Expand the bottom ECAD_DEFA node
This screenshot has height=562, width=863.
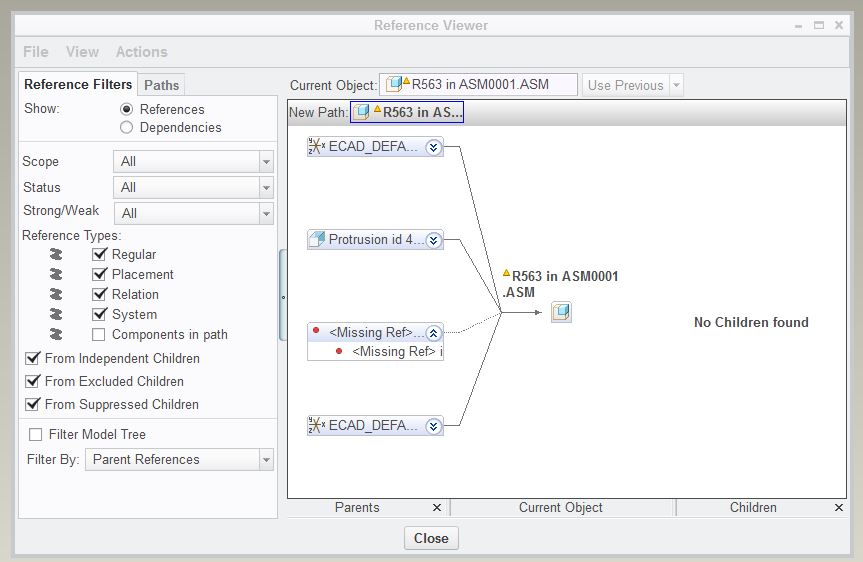coord(434,426)
